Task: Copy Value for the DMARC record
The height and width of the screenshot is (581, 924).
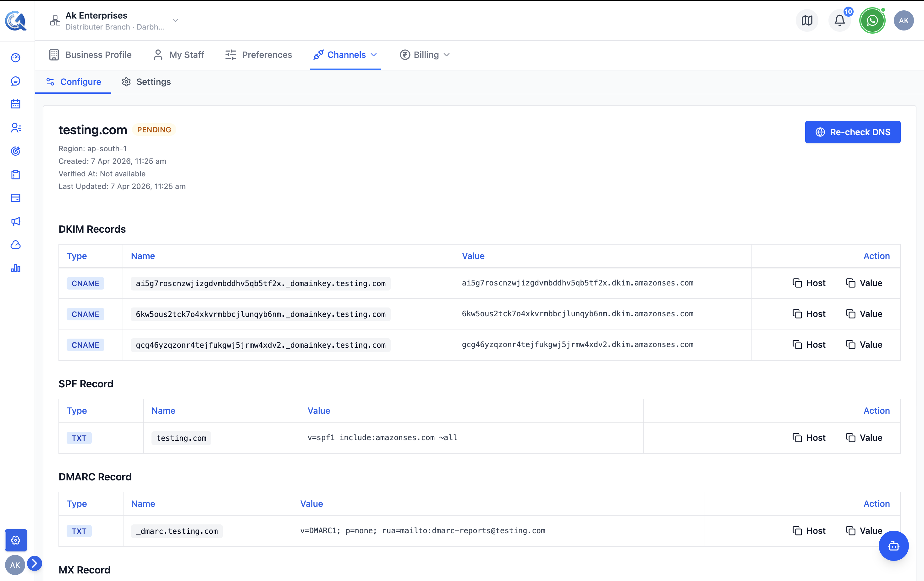Action: click(x=864, y=531)
